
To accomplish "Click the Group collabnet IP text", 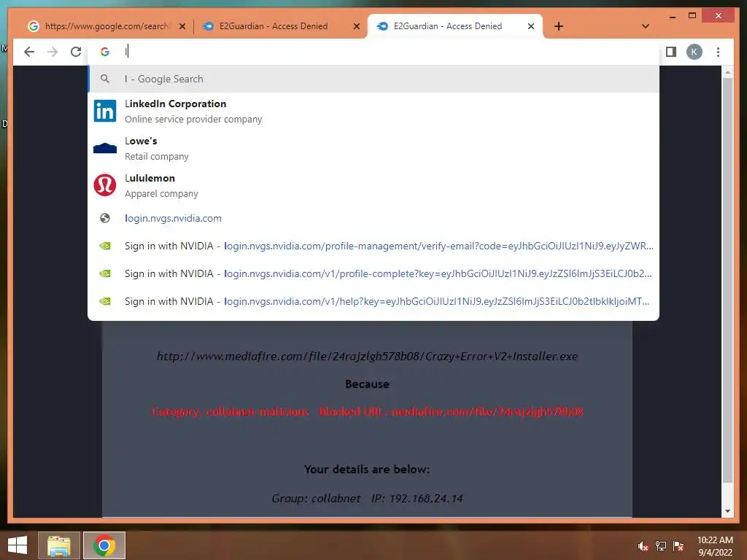I will coord(367,498).
